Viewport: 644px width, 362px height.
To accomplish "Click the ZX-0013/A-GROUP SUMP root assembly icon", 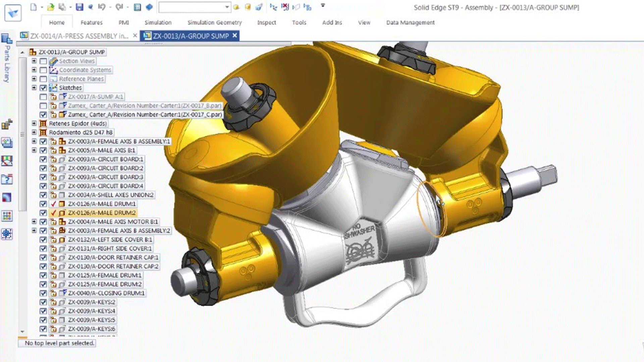I will point(33,52).
